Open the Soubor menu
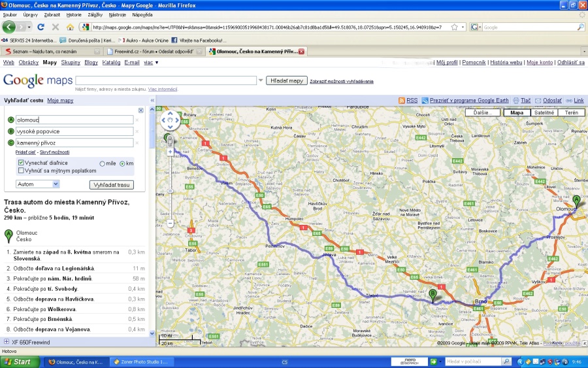 pos(10,14)
